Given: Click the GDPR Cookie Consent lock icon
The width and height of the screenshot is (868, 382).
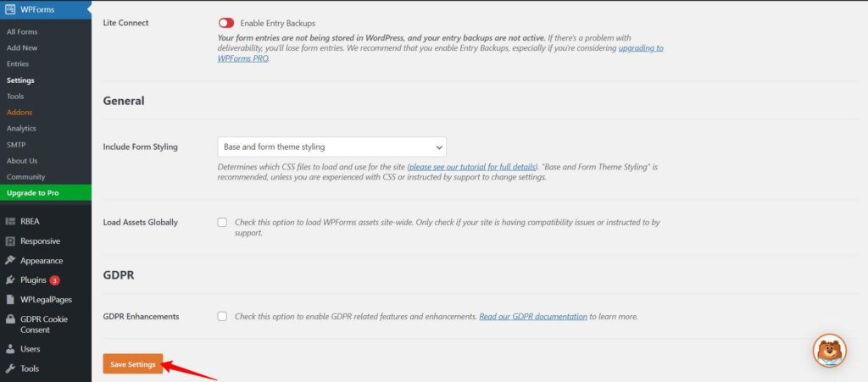Looking at the screenshot, I should pyautogui.click(x=10, y=319).
